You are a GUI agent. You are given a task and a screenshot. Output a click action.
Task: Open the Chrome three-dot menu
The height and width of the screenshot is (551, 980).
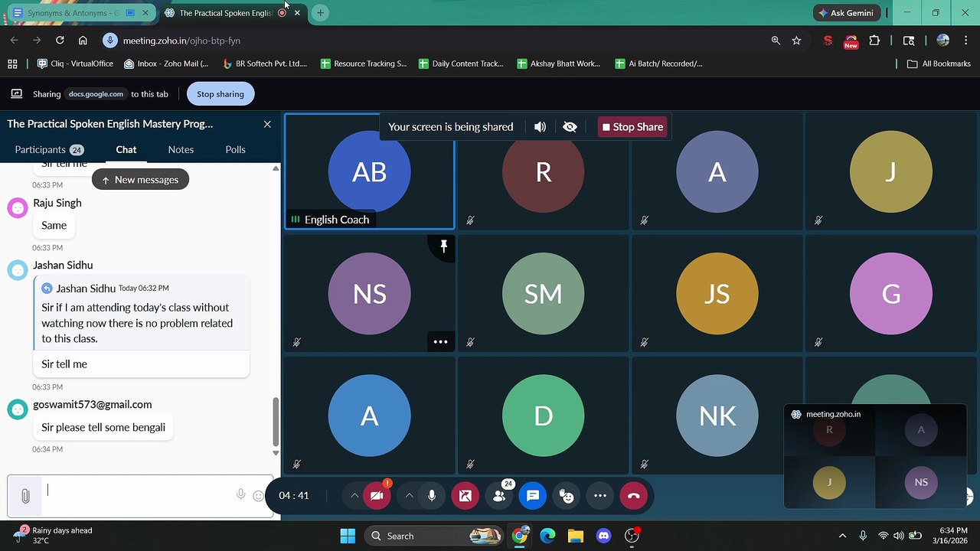click(x=965, y=41)
